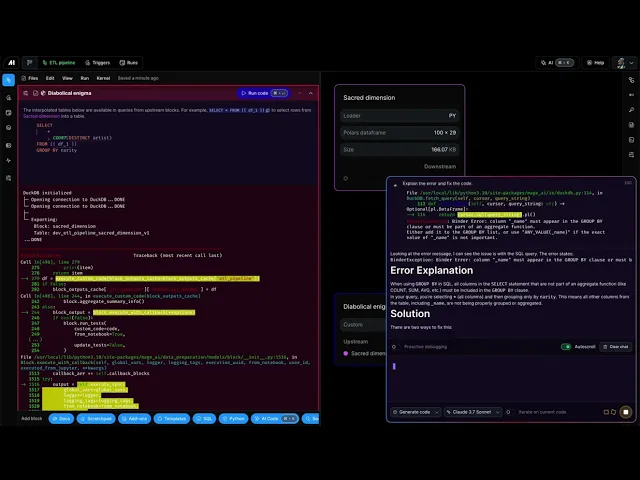The image size is (640, 480).
Task: Open the Sacred dimension link in description
Action: (x=41, y=116)
